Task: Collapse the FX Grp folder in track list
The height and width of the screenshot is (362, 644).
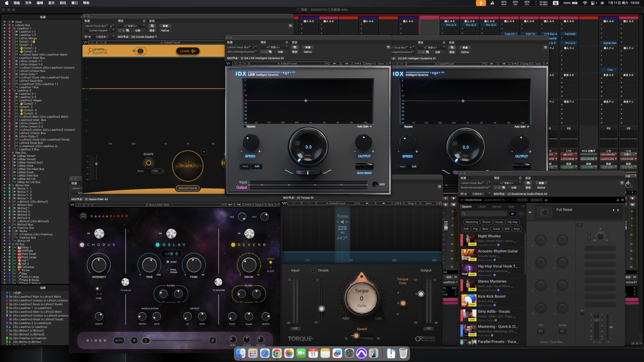Action: [13, 244]
